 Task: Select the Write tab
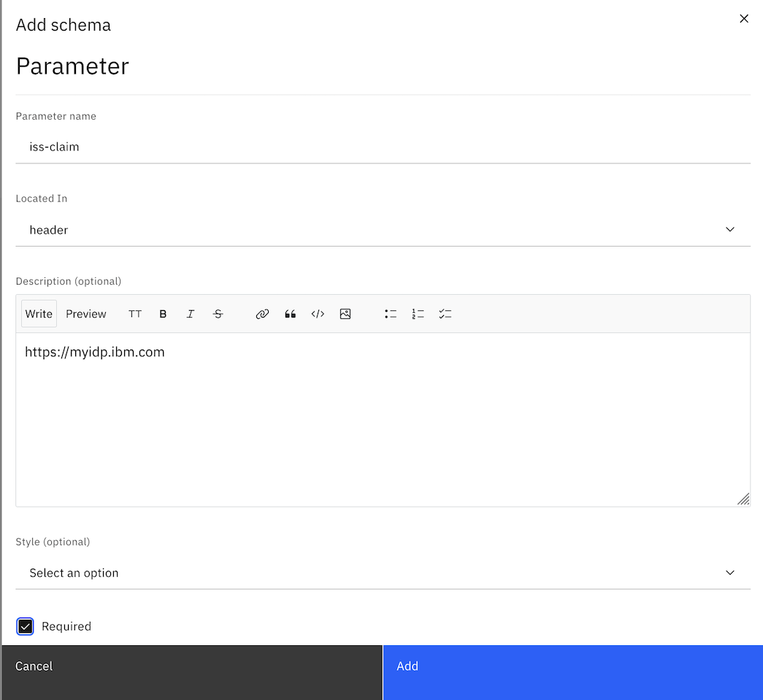39,314
